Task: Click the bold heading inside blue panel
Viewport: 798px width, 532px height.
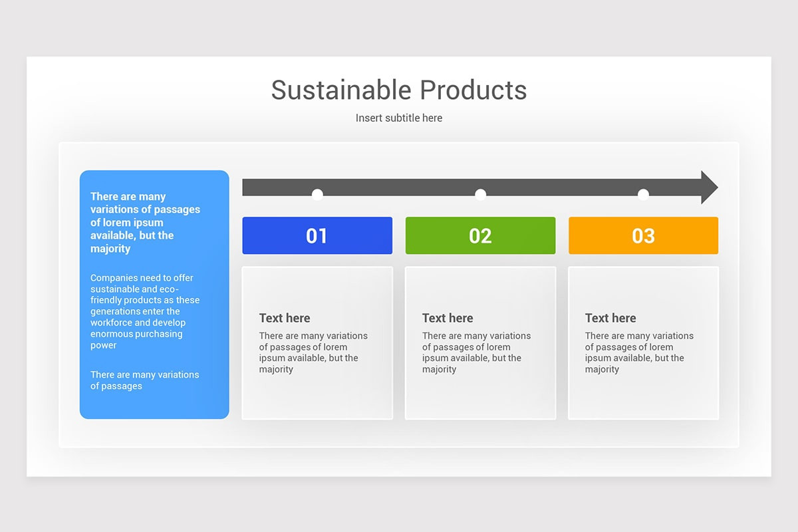Action: [x=146, y=222]
